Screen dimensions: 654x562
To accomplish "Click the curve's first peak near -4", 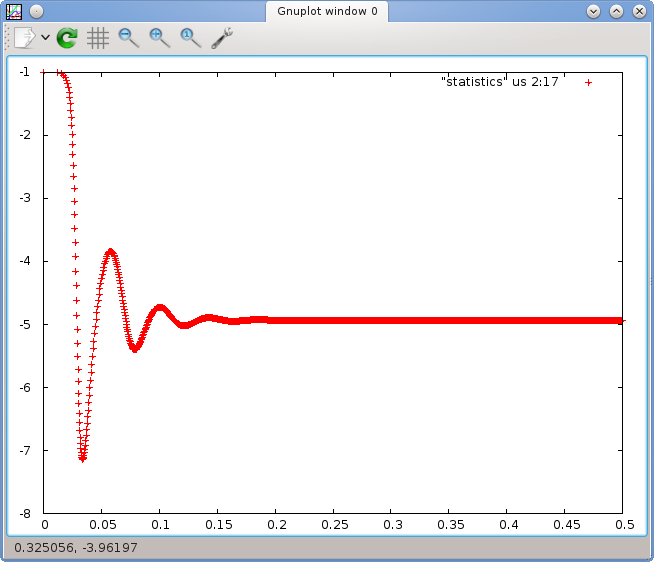I will click(x=110, y=251).
